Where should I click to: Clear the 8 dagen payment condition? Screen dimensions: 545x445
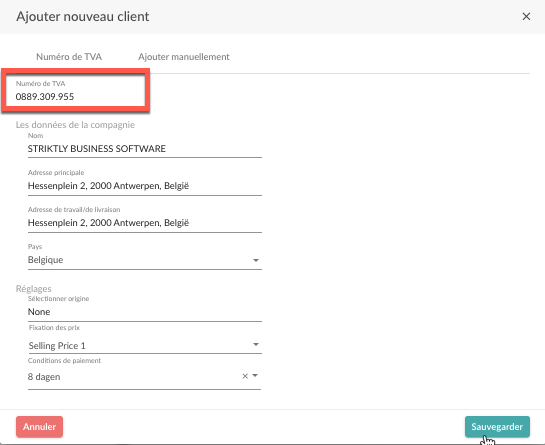click(245, 376)
